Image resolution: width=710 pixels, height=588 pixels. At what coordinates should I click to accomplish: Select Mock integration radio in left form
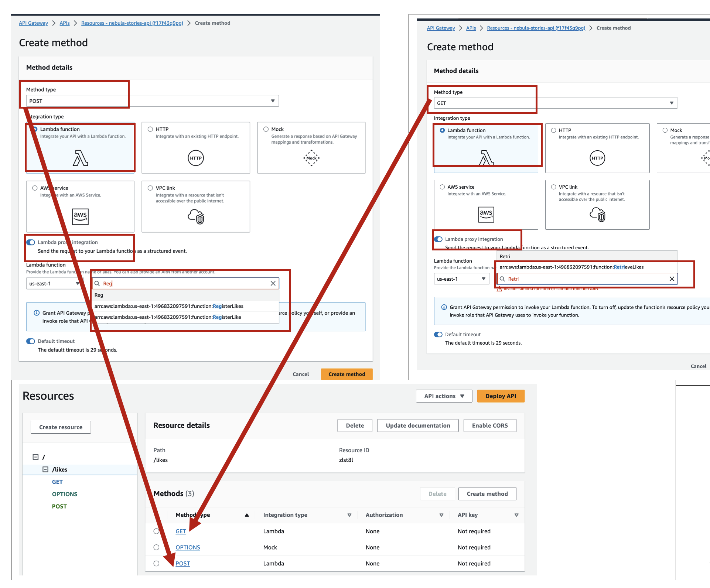coord(266,129)
